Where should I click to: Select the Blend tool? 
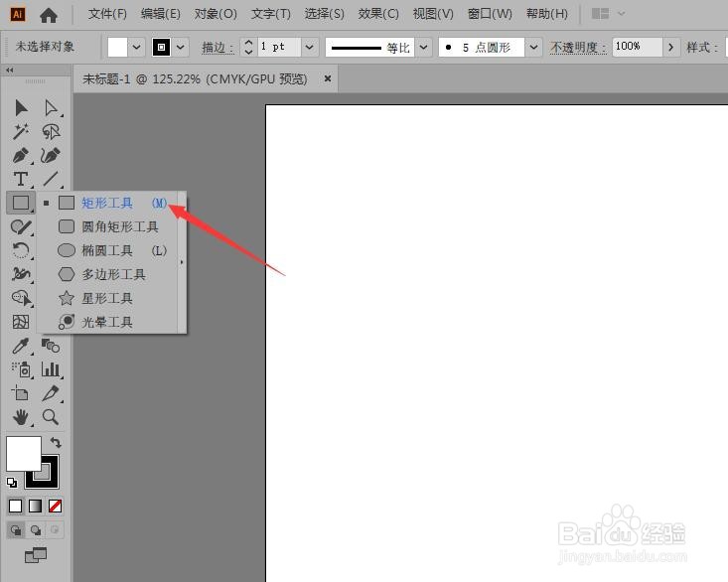(x=51, y=346)
